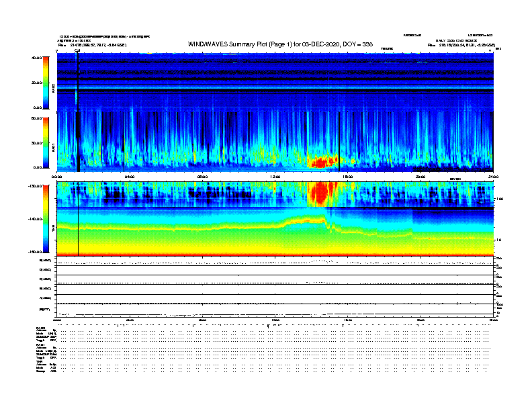Click 16:00 tick label on bottom time axis
The height and width of the screenshot is (411, 532).
(x=348, y=320)
